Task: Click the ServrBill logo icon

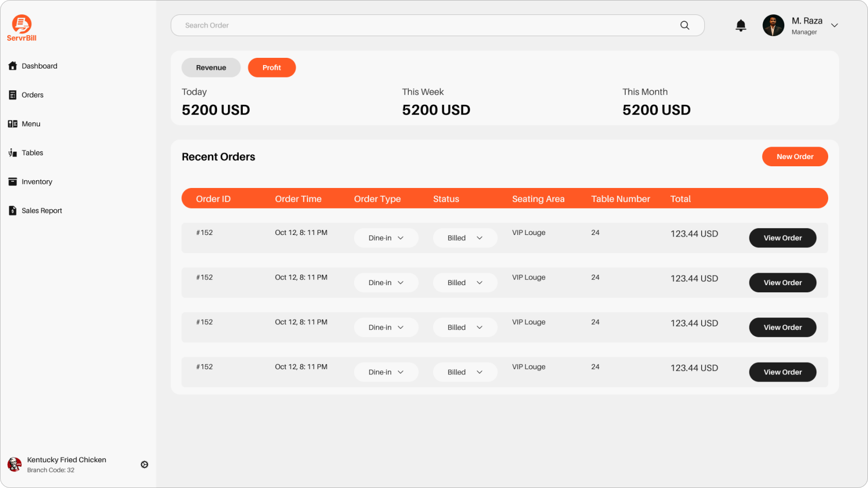Action: pos(22,24)
